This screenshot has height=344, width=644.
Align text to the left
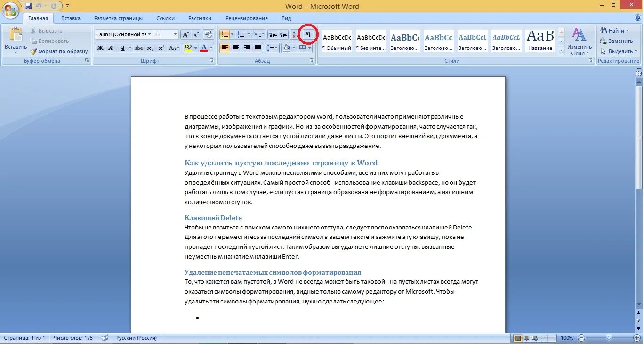pos(225,48)
